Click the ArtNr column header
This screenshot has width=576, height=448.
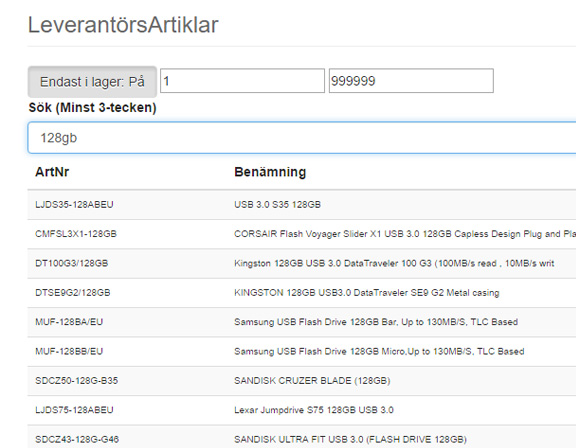tap(52, 172)
